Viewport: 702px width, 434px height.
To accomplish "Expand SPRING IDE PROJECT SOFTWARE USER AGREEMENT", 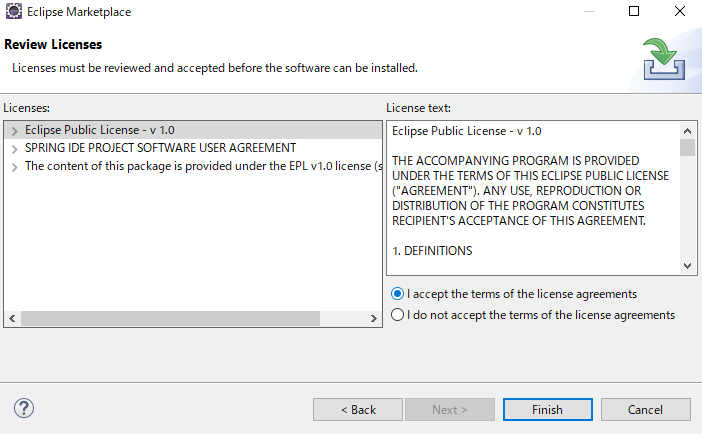I will 14,149.
